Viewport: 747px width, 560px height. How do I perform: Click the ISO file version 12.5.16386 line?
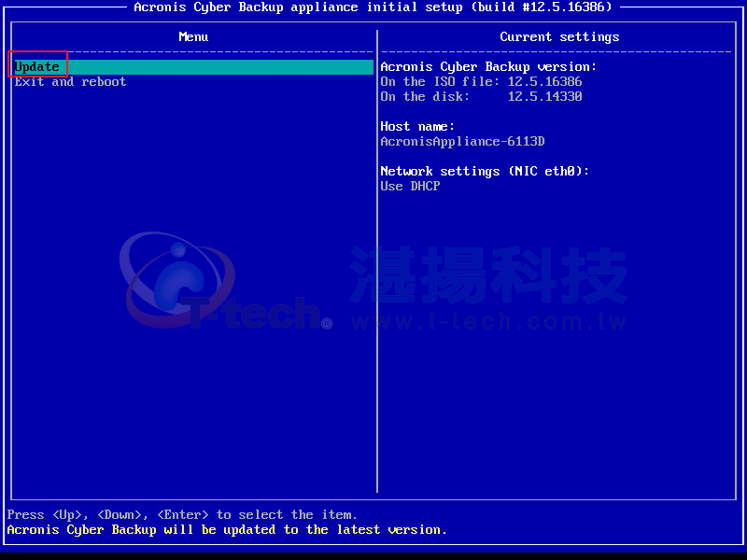coord(481,82)
